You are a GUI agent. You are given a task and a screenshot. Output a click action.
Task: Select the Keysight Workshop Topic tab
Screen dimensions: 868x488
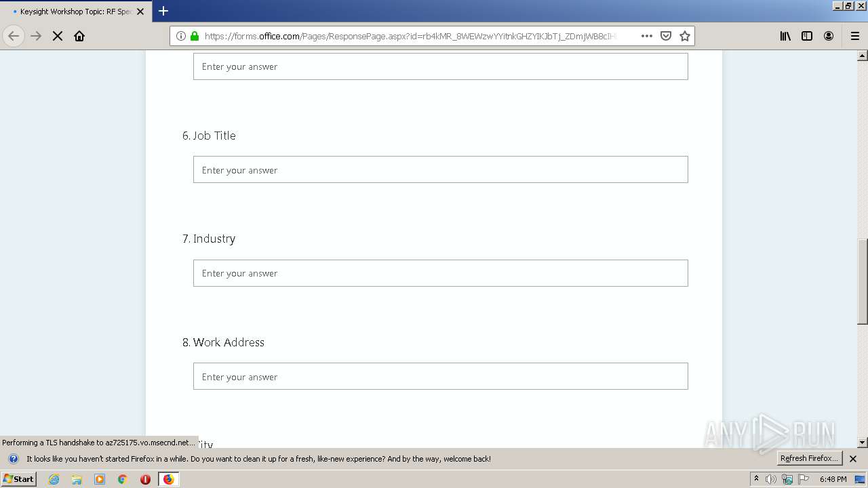75,12
